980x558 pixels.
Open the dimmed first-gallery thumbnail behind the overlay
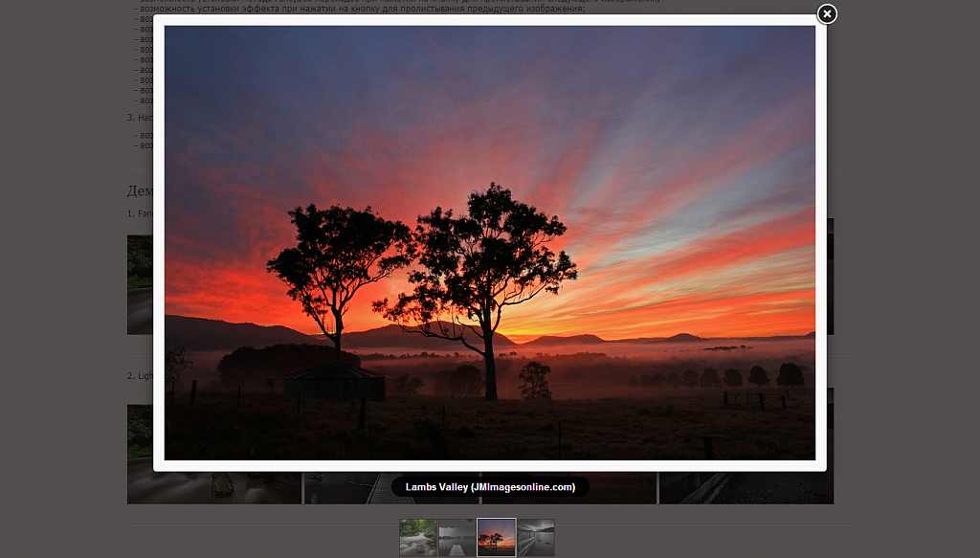coord(140,285)
